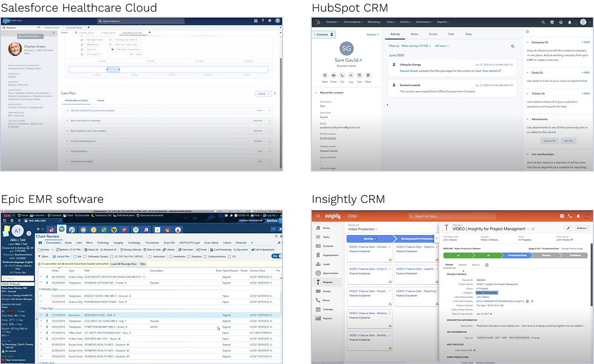Image resolution: width=594 pixels, height=364 pixels.
Task: Open Insightly Home in sidebar
Action: click(323, 228)
